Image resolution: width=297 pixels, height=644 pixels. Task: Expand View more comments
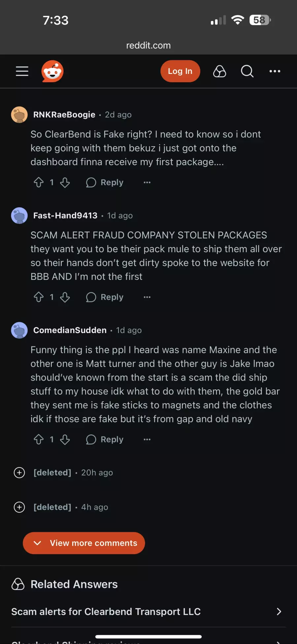[84, 543]
